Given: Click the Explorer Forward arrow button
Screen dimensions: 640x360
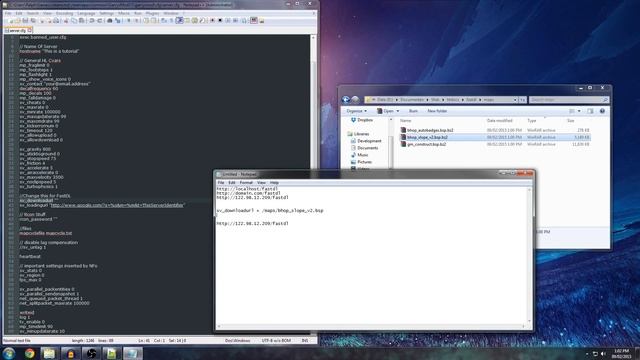Looking at the screenshot, I should (356, 100).
